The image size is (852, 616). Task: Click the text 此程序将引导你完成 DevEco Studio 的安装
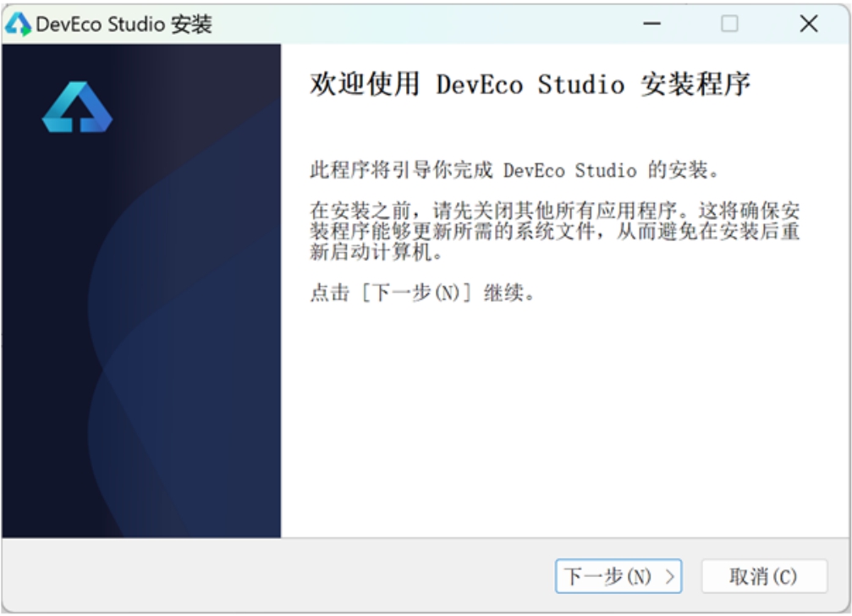click(x=514, y=171)
